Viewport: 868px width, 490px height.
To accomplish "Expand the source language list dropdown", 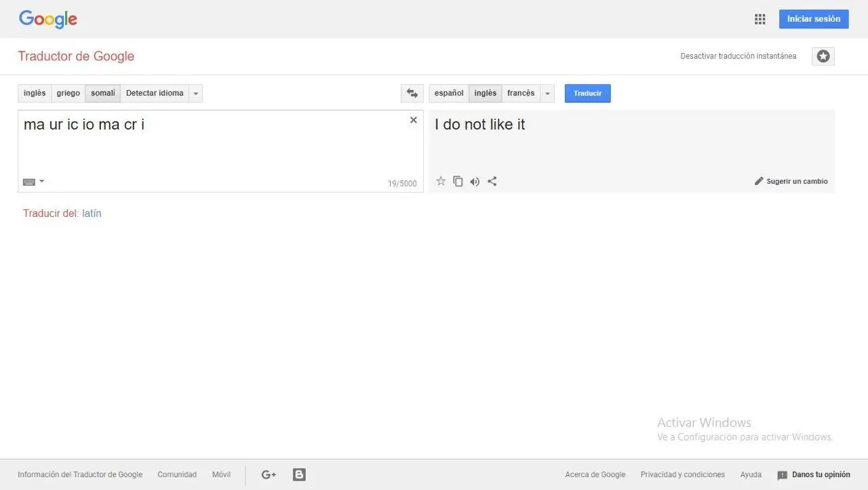I will point(195,94).
